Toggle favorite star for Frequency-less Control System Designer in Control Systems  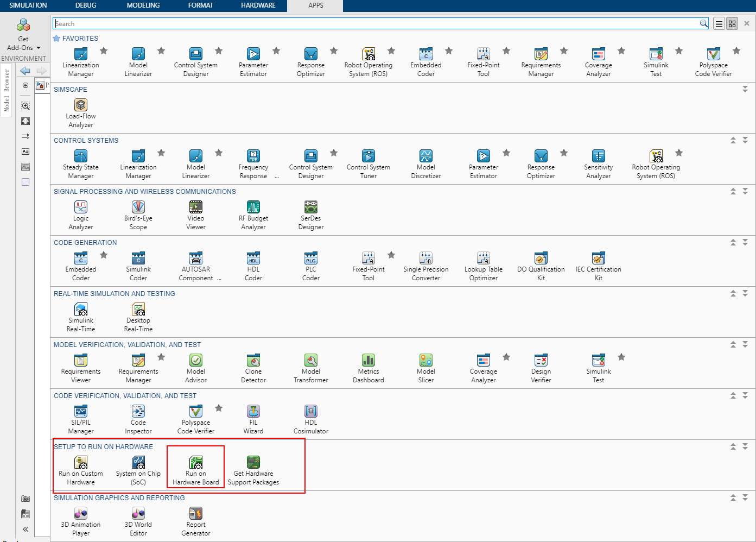[x=334, y=153]
